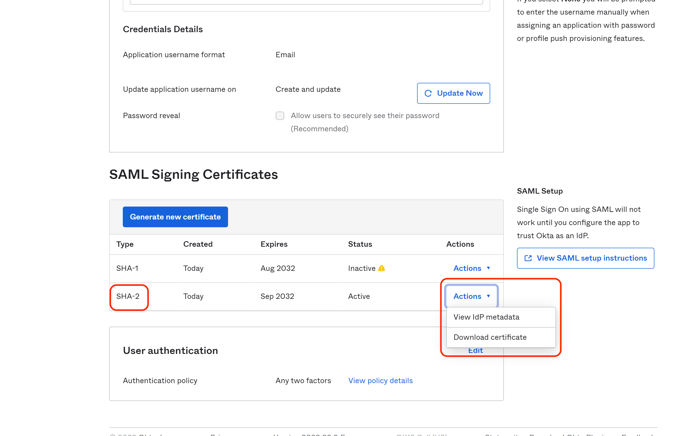Open View policy details link

pos(380,381)
